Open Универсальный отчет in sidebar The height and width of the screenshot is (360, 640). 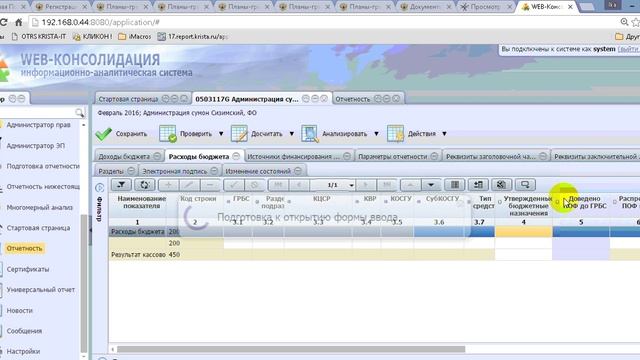[40, 290]
